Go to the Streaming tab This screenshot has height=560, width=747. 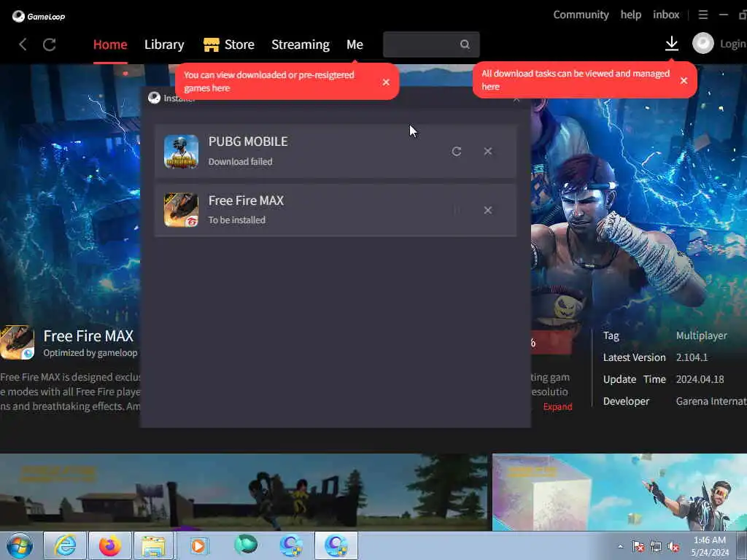pyautogui.click(x=300, y=44)
